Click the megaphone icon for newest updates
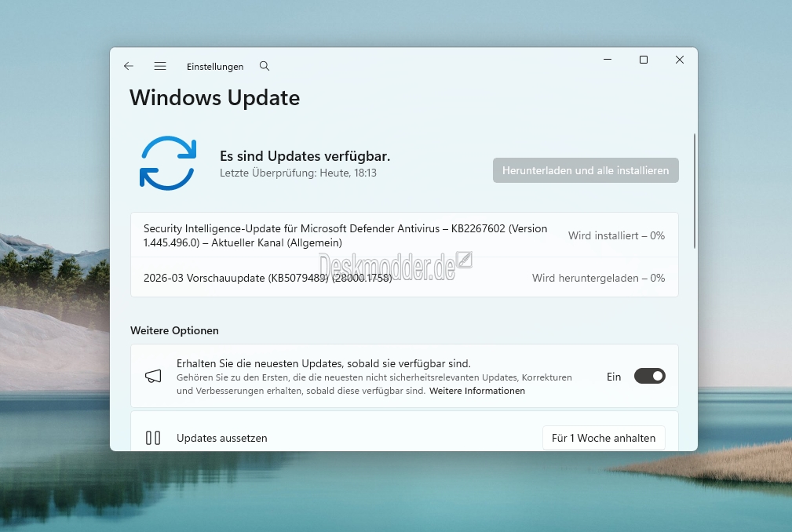 pos(153,377)
